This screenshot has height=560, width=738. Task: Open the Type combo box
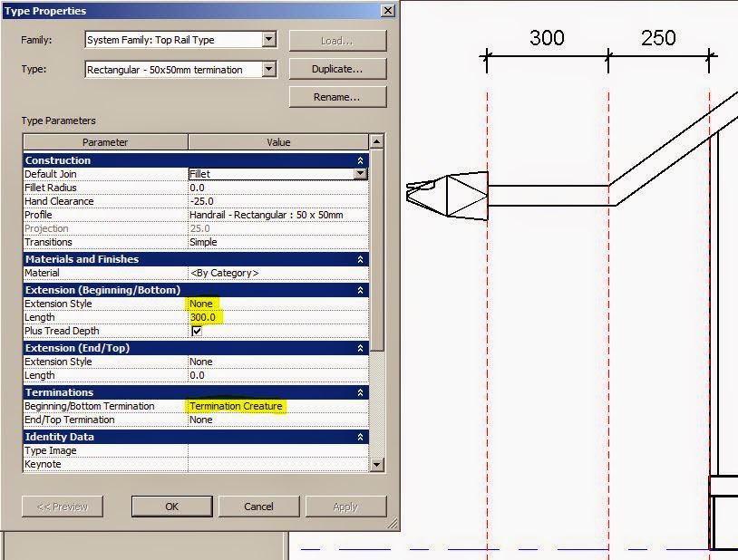(x=267, y=69)
